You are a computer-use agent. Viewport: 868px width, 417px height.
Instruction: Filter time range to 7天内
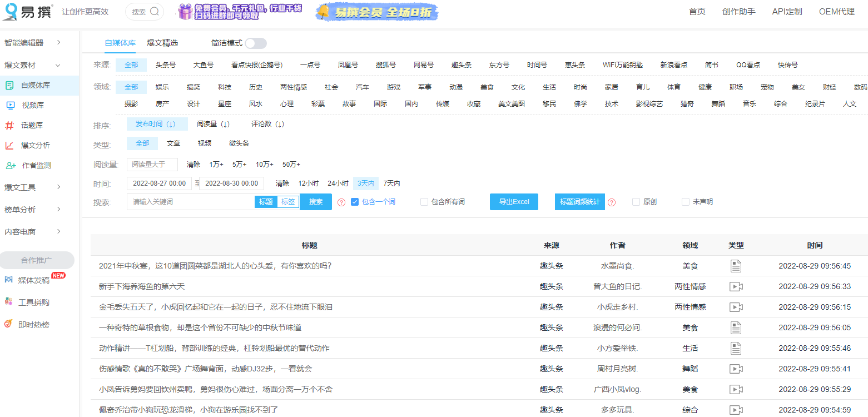391,183
